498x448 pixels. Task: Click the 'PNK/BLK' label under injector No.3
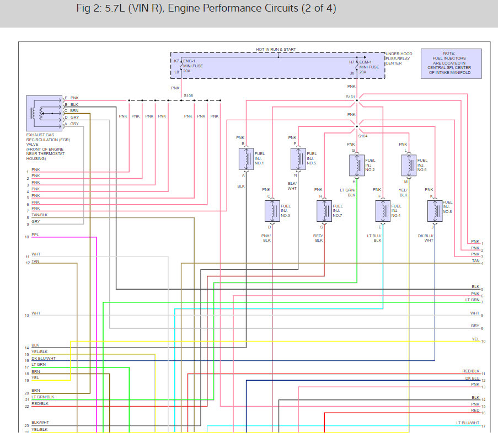(x=266, y=238)
